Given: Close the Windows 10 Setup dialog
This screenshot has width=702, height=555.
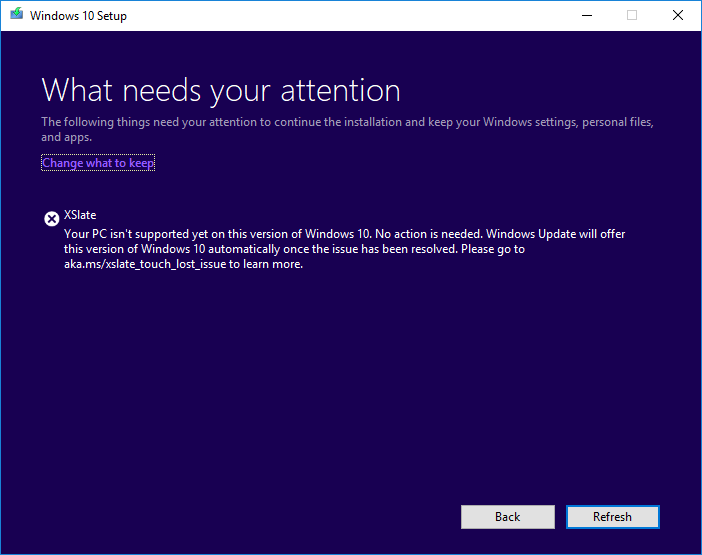Looking at the screenshot, I should 678,16.
